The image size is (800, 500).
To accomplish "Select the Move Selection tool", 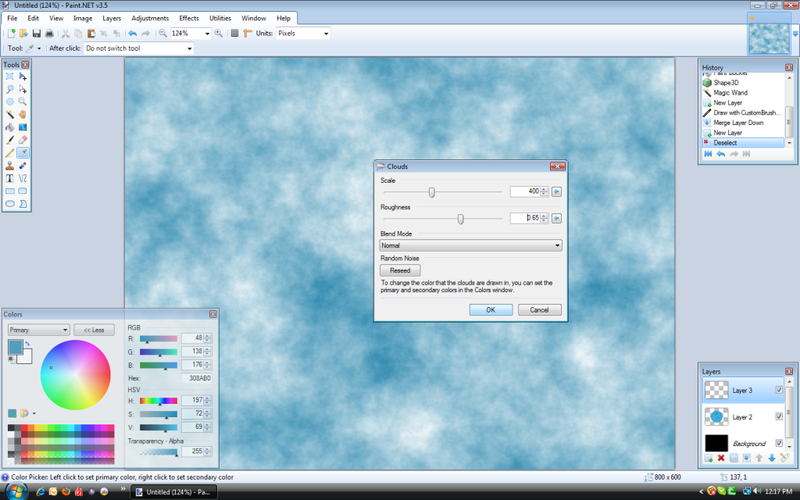I will point(22,89).
